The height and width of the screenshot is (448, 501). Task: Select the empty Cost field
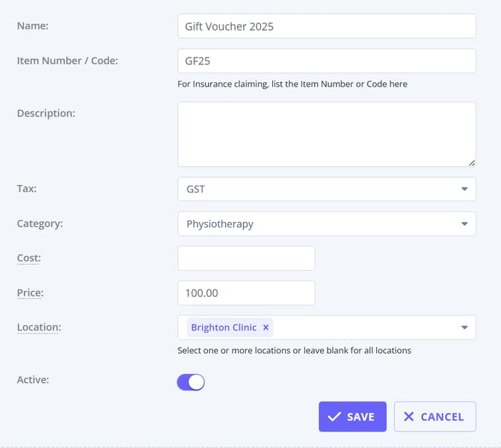coord(246,258)
